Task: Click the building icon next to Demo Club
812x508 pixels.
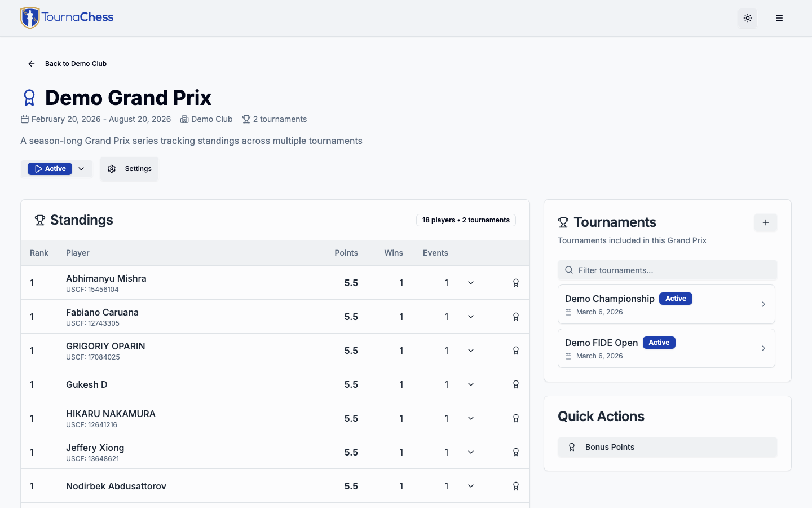Action: [x=184, y=119]
